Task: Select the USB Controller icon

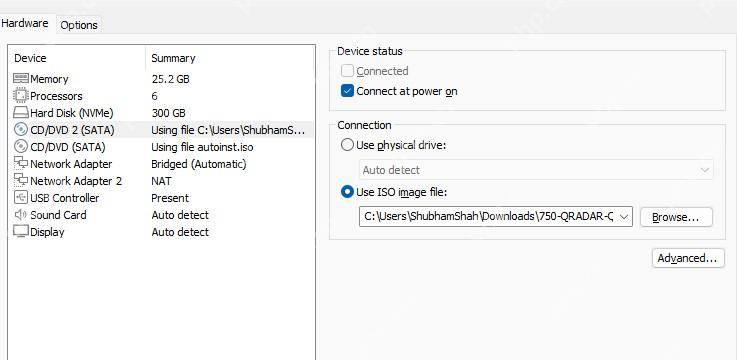Action: tap(21, 198)
